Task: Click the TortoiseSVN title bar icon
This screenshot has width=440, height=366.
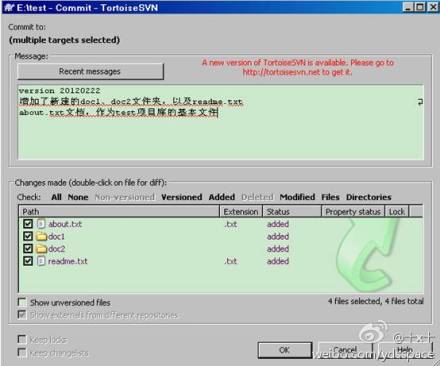Action: pyautogui.click(x=9, y=8)
